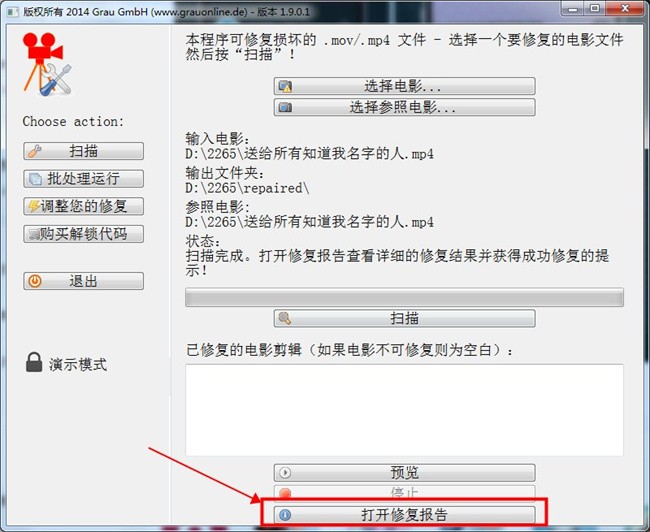Click the app icon in the title bar
Viewport: 650px width, 532px height.
coord(13,11)
